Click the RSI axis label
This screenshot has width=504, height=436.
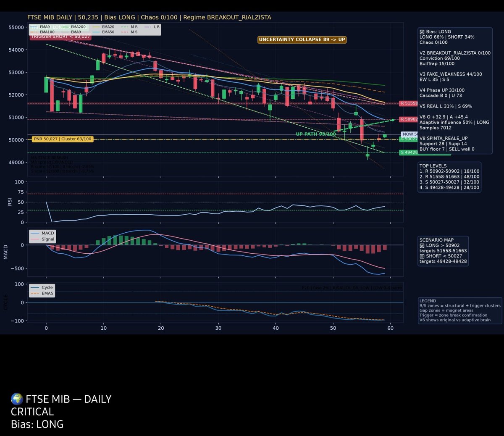click(10, 202)
